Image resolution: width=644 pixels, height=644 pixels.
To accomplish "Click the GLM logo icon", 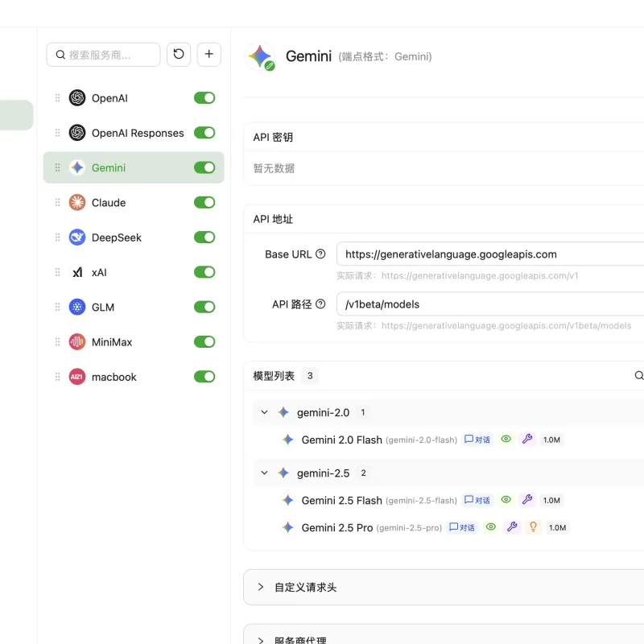I will [x=76, y=308].
